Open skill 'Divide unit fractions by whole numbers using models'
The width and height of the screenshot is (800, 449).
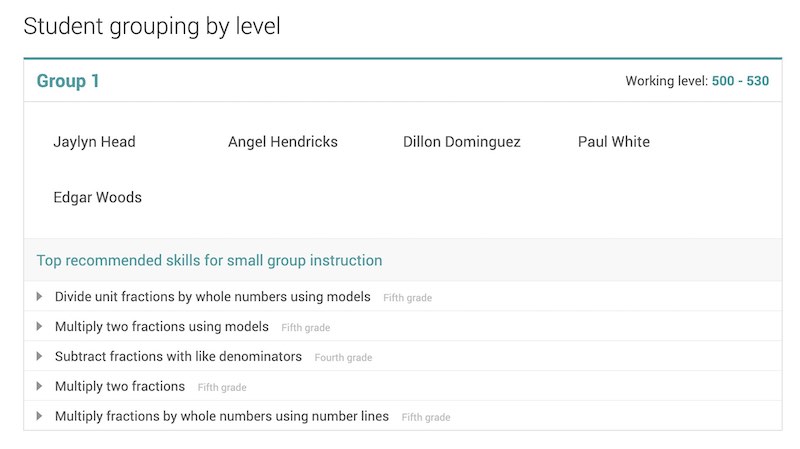[213, 297]
